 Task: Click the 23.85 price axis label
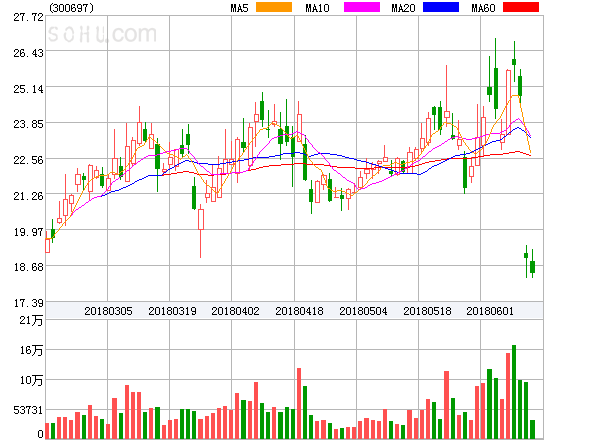point(28,124)
